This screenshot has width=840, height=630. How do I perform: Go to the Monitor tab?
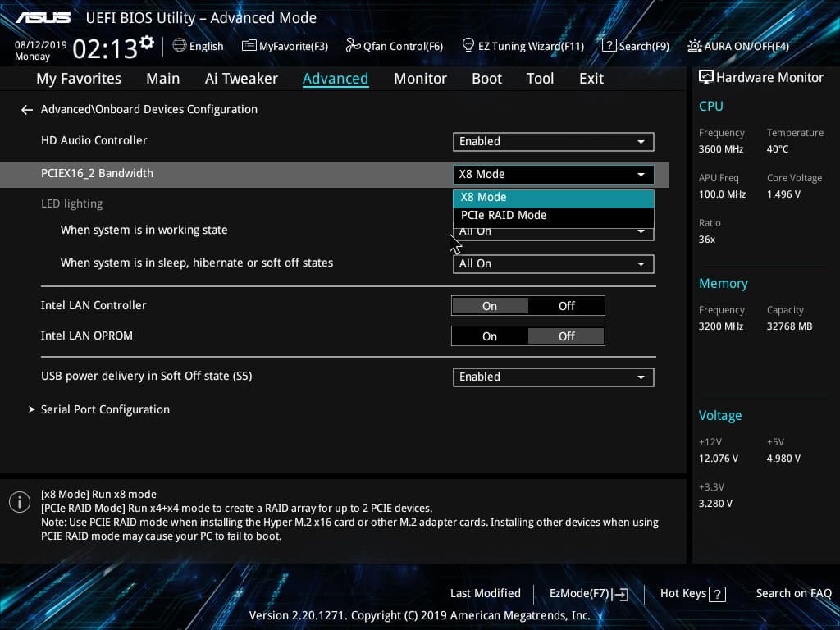click(420, 79)
